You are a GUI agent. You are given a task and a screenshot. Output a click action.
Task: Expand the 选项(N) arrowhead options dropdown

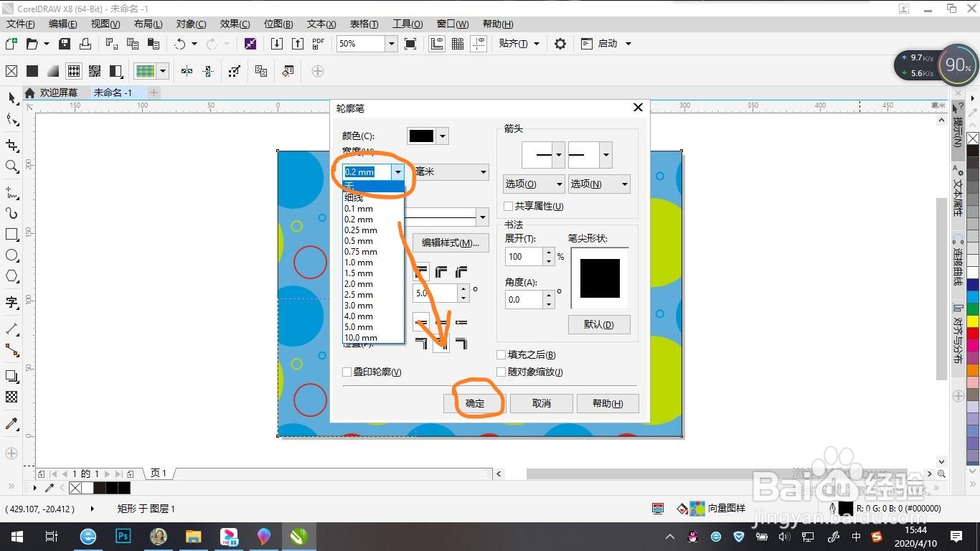coord(599,184)
